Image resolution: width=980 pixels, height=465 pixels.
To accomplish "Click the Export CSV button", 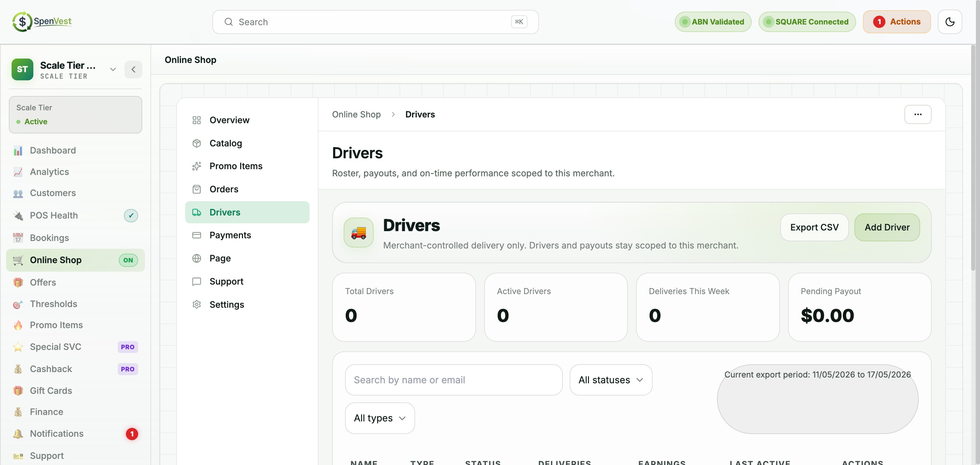I will click(x=814, y=227).
